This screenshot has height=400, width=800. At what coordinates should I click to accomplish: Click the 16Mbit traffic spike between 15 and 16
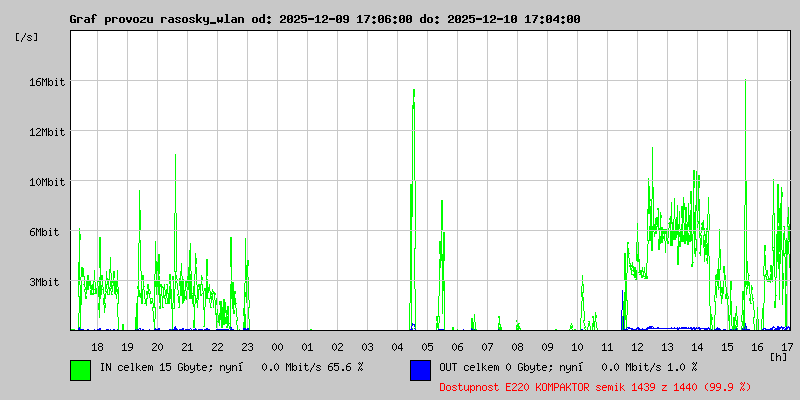pos(745,204)
